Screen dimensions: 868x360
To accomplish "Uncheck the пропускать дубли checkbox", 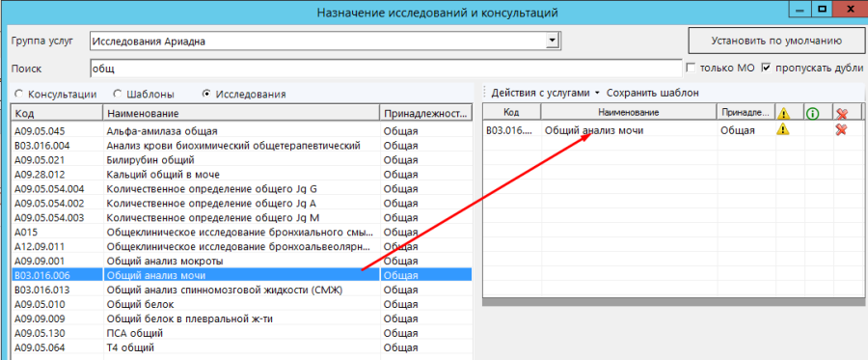I will (766, 68).
